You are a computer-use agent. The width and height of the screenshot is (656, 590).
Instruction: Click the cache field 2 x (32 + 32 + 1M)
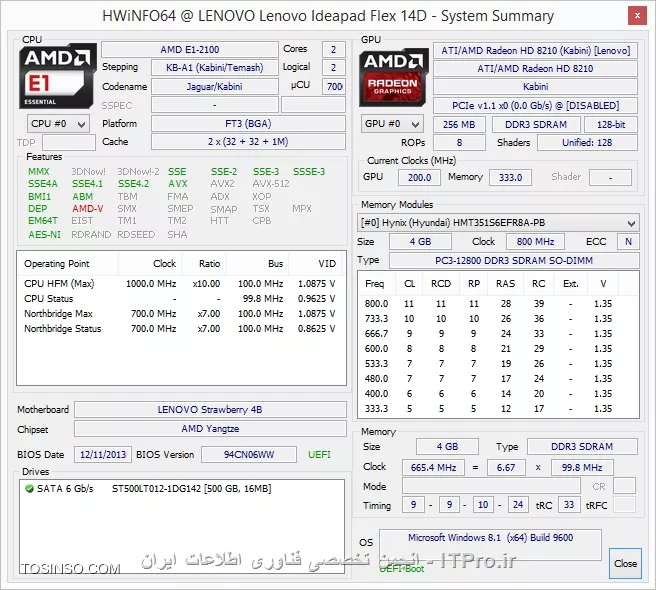tap(248, 142)
